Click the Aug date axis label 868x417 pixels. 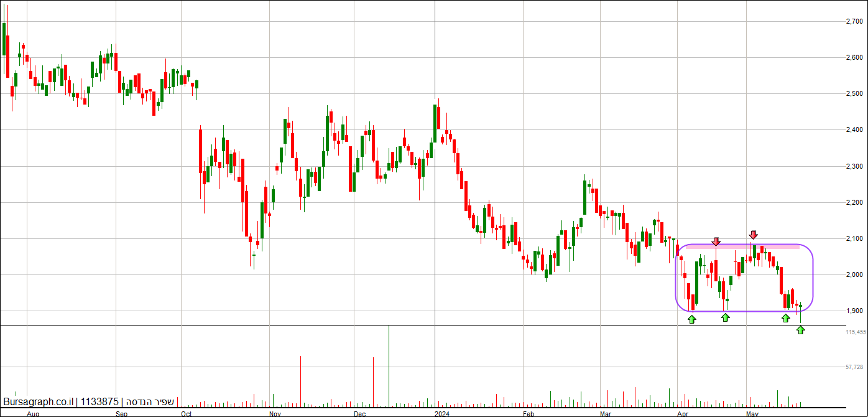pyautogui.click(x=34, y=413)
